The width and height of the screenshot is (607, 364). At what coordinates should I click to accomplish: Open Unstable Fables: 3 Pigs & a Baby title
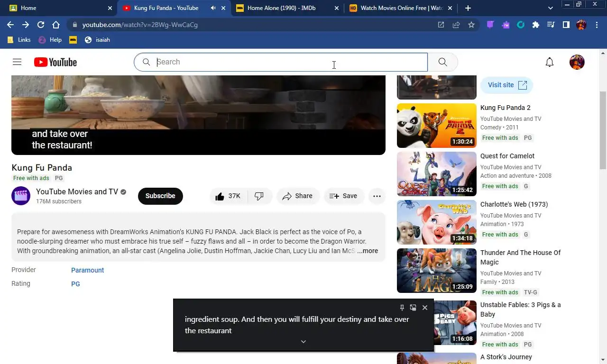[520, 309]
